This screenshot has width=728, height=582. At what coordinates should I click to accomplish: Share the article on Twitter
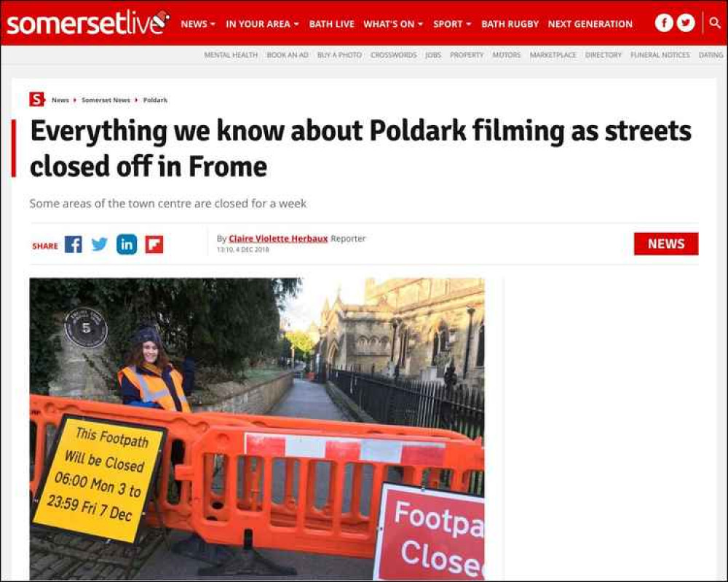(99, 244)
